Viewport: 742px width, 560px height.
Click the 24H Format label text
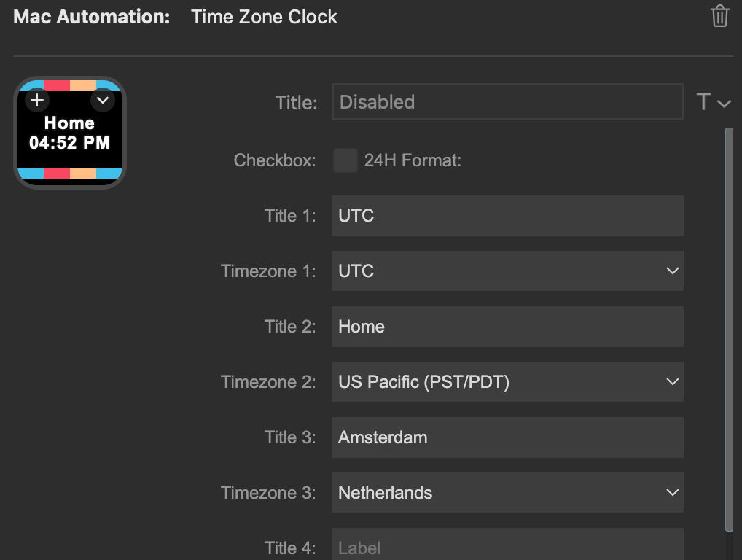[x=412, y=160]
